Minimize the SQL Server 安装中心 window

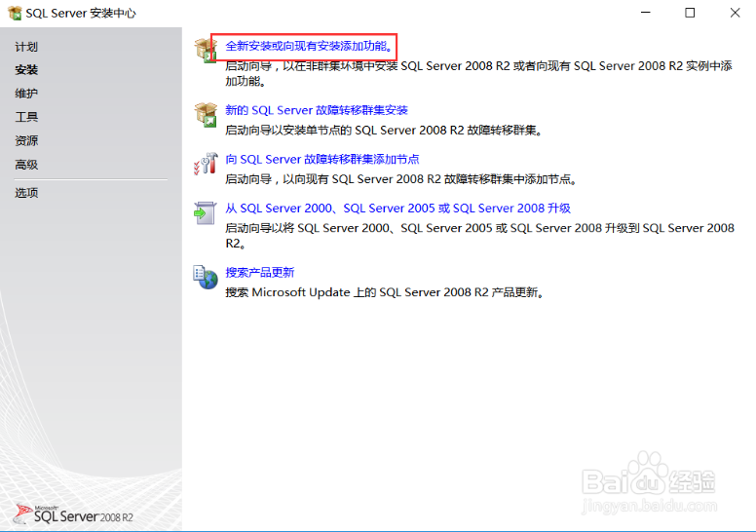coord(646,13)
